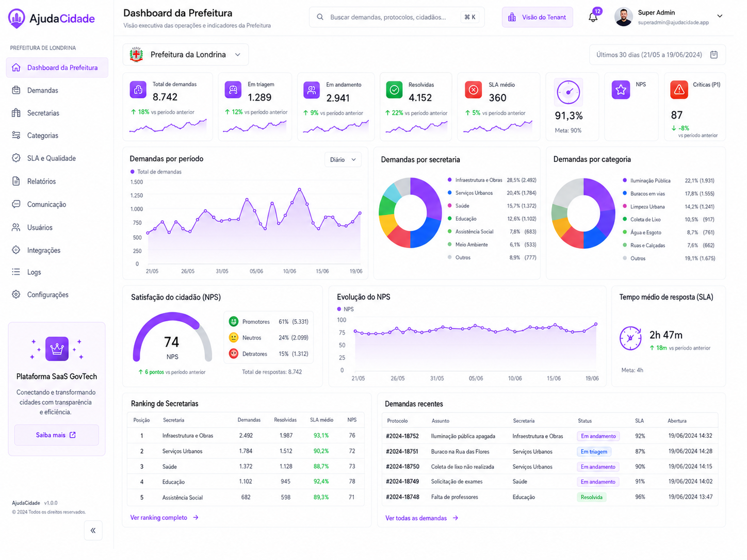This screenshot has width=747, height=560.
Task: Click the Promotores green smiley icon
Action: [234, 321]
